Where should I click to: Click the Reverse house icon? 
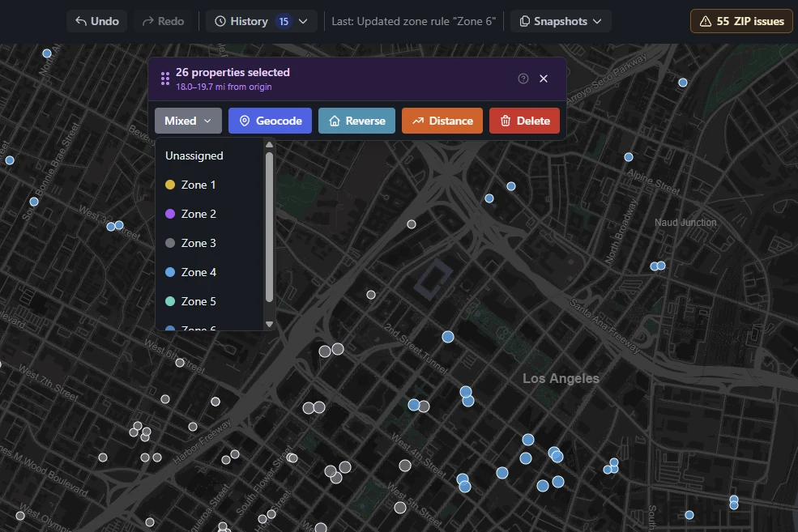[335, 121]
